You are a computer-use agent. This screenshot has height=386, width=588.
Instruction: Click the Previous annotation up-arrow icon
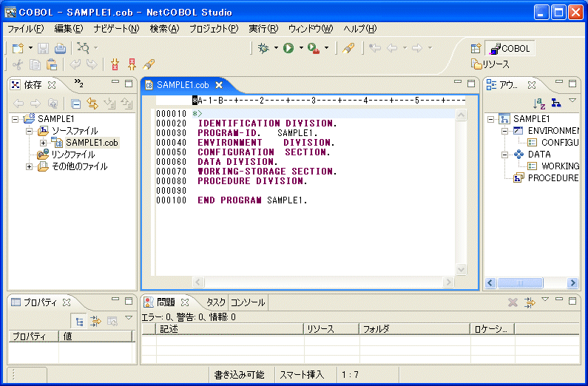pyautogui.click(x=132, y=64)
